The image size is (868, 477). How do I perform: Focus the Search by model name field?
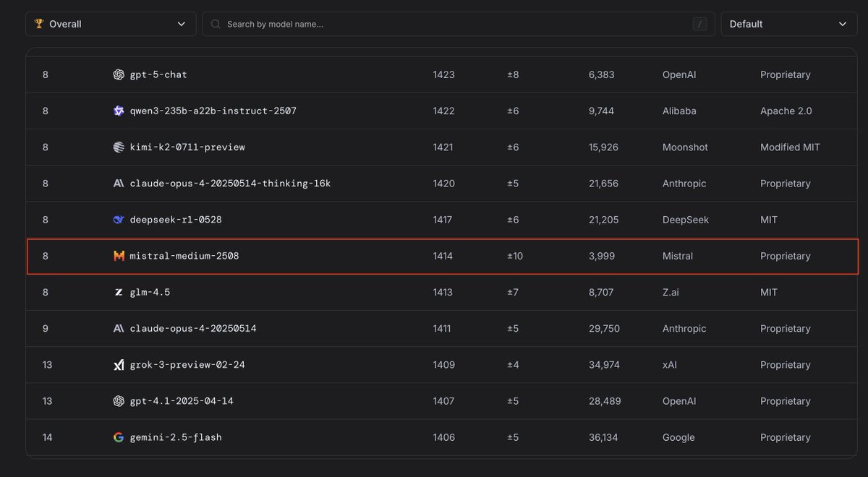click(x=458, y=24)
